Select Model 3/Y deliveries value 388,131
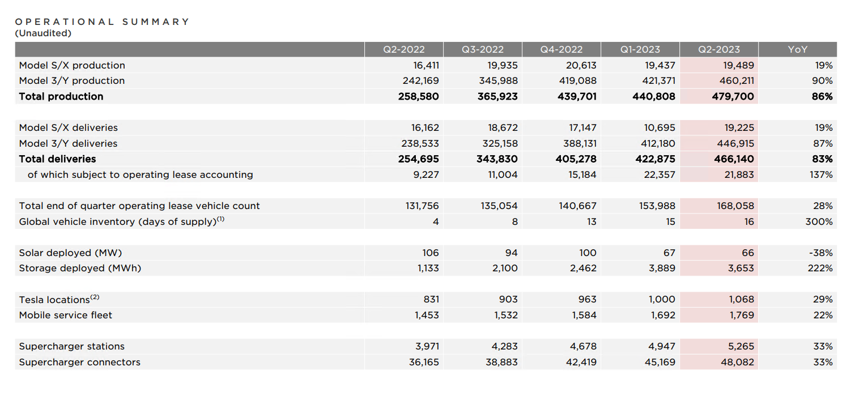The image size is (868, 405). 580,143
